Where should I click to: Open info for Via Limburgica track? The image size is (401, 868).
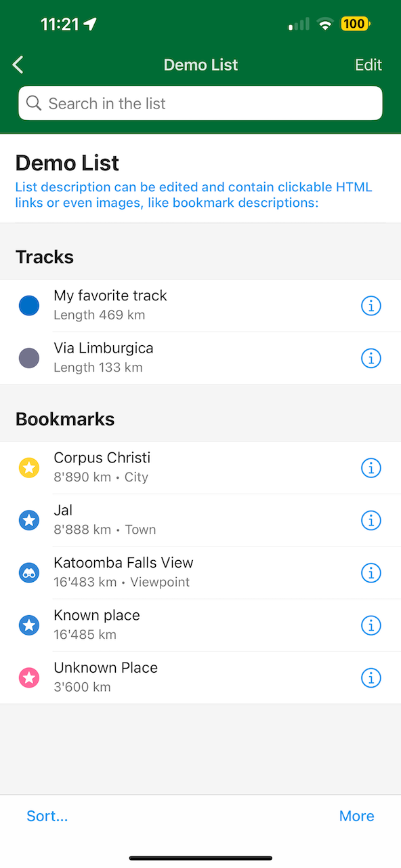coord(371,358)
